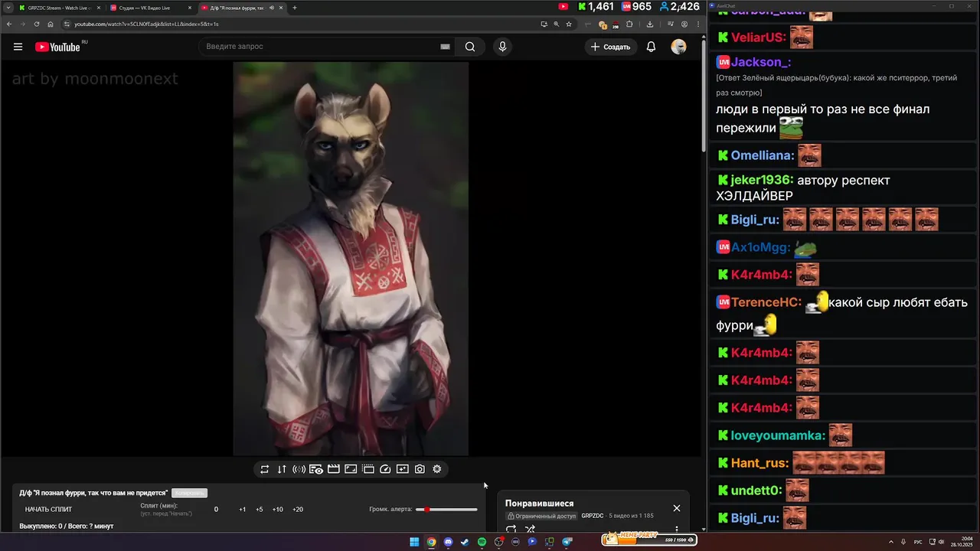Mute the playing tab via speaker icon

(271, 8)
